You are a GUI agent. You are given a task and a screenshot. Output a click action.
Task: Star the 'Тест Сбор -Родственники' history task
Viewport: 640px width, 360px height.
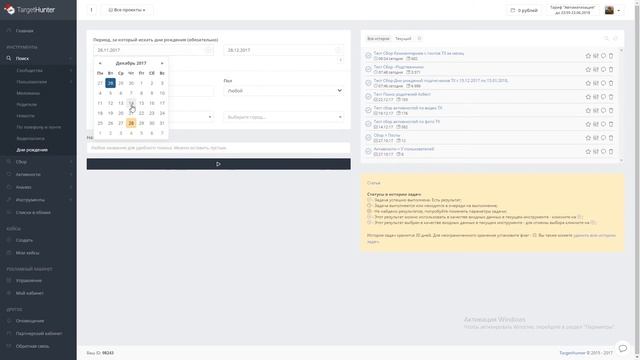[588, 69]
